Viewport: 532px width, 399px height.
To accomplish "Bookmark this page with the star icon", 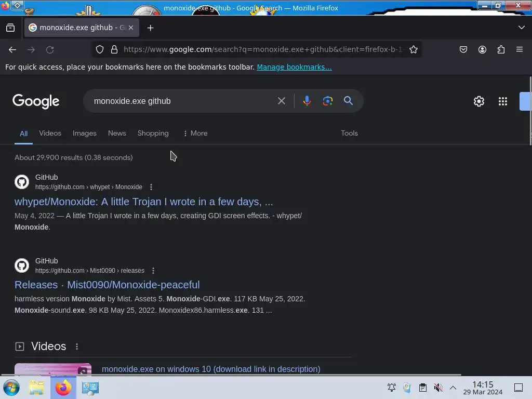I will (x=413, y=49).
